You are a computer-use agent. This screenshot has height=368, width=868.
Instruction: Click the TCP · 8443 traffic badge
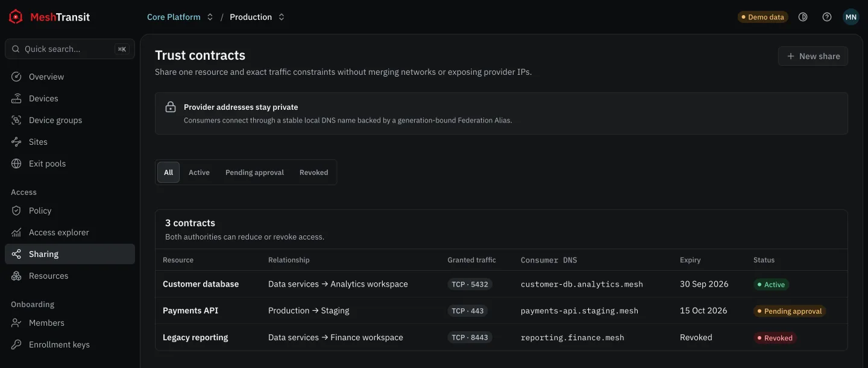coord(470,337)
